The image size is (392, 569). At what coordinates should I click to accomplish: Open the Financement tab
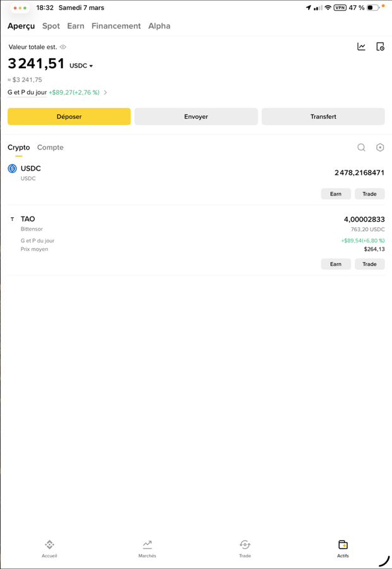click(116, 26)
